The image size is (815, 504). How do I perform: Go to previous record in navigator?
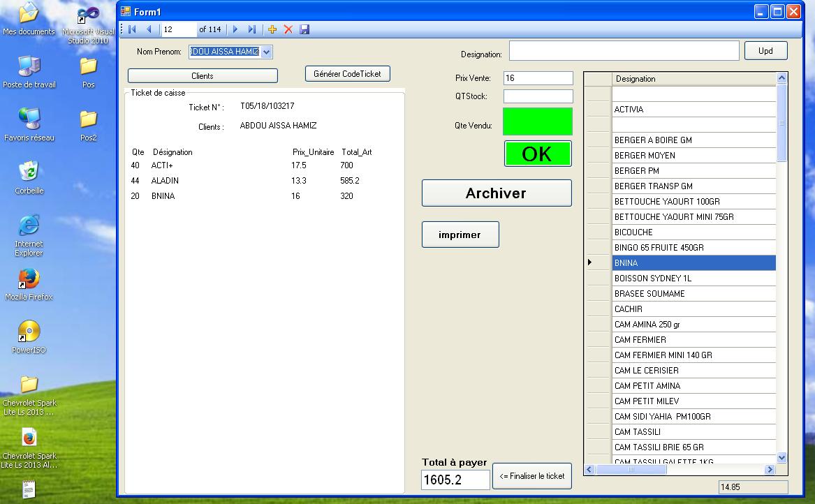(149, 29)
